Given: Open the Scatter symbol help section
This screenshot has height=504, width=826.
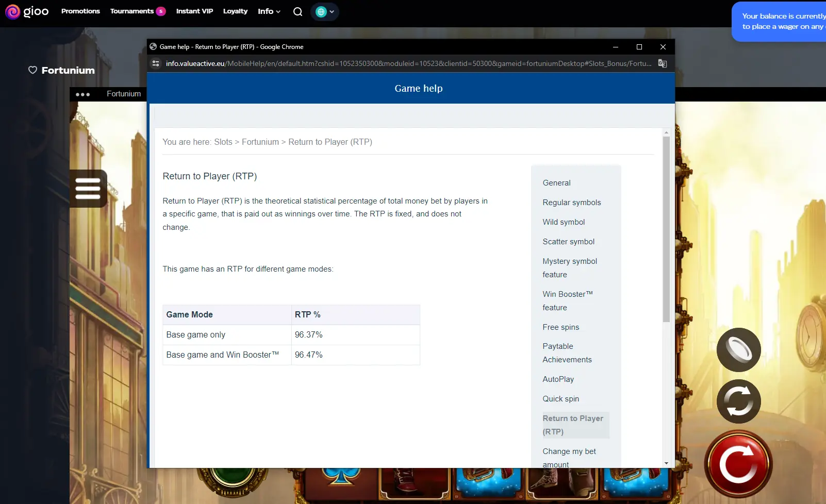Looking at the screenshot, I should tap(568, 242).
